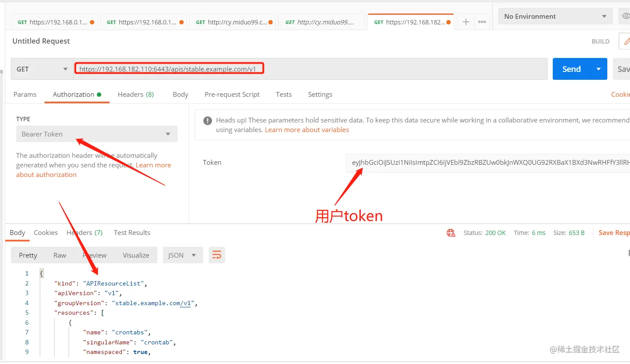Open the Headers (8) request tab
The height and width of the screenshot is (364, 630).
[136, 94]
